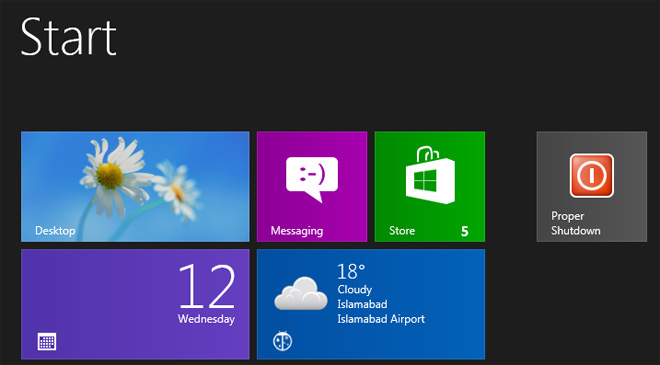The image size is (660, 365).
Task: Click the Start heading text
Action: 68,37
